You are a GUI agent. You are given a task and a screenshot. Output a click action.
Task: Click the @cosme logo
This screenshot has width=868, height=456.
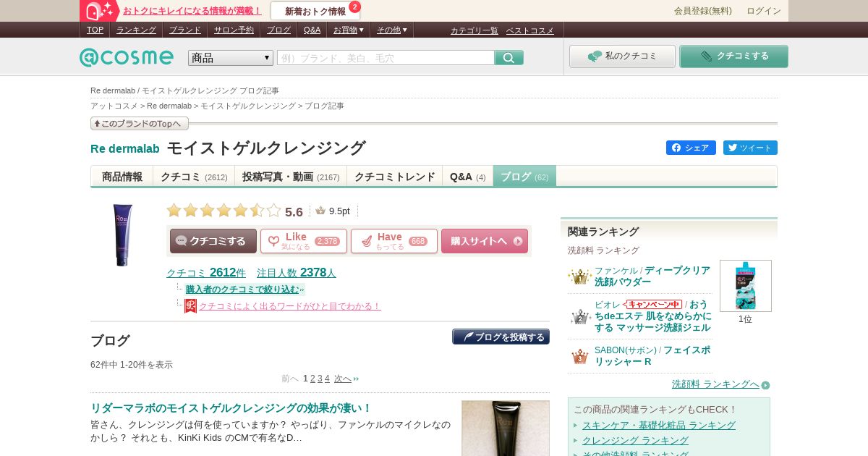[x=127, y=57]
